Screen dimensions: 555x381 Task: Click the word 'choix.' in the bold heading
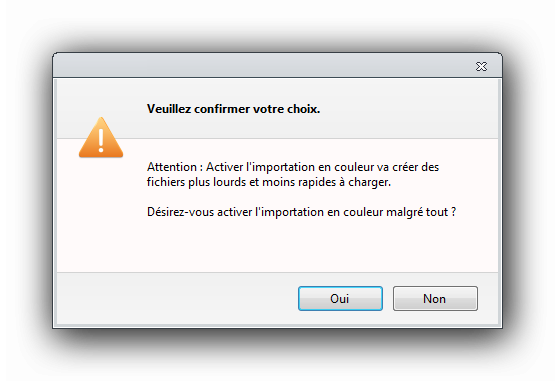pos(304,109)
